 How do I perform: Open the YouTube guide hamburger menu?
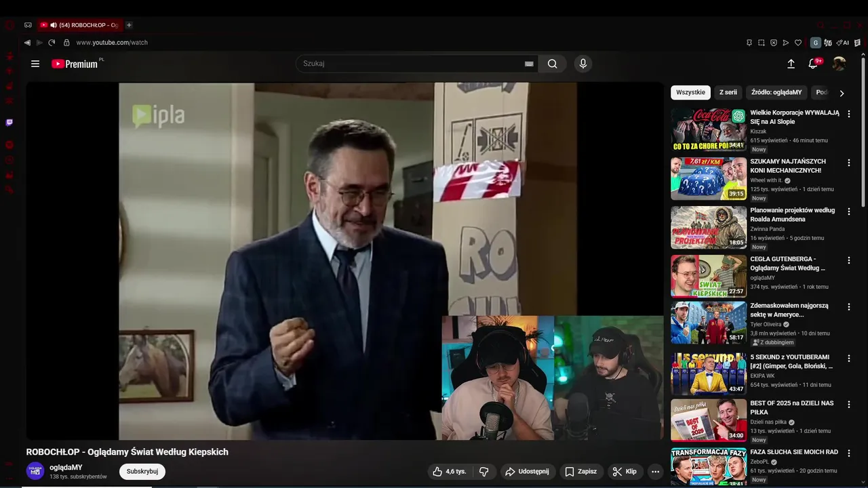[35, 64]
